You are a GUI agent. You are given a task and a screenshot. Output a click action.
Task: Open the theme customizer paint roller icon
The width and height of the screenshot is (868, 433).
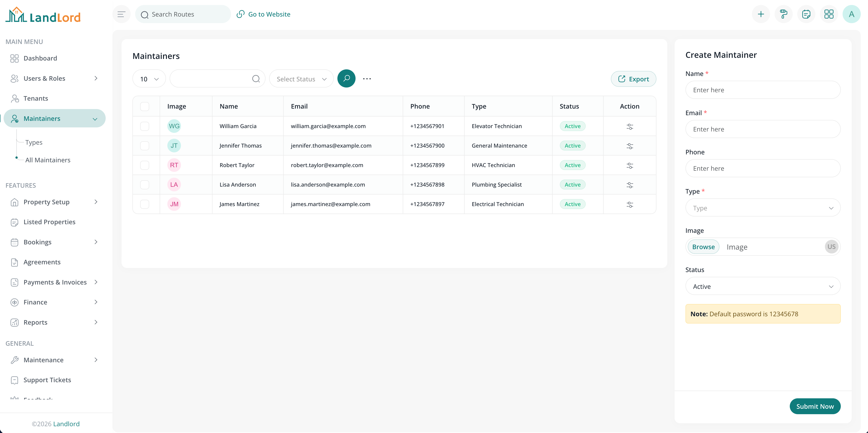pos(783,14)
